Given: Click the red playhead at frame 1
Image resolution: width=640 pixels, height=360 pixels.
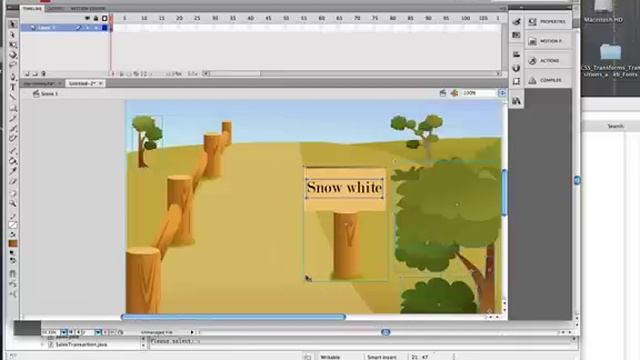Looking at the screenshot, I should pyautogui.click(x=111, y=18).
